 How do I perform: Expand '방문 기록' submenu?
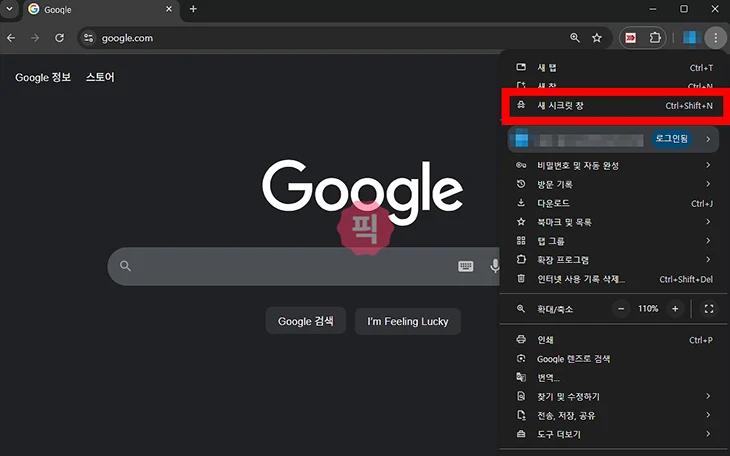(614, 184)
